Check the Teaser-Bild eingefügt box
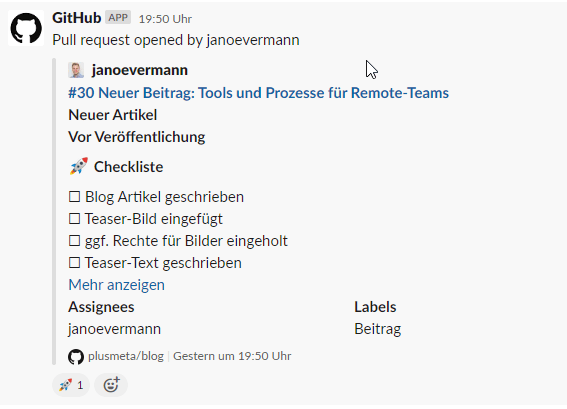Screen dimensions: 567x409 click(74, 219)
